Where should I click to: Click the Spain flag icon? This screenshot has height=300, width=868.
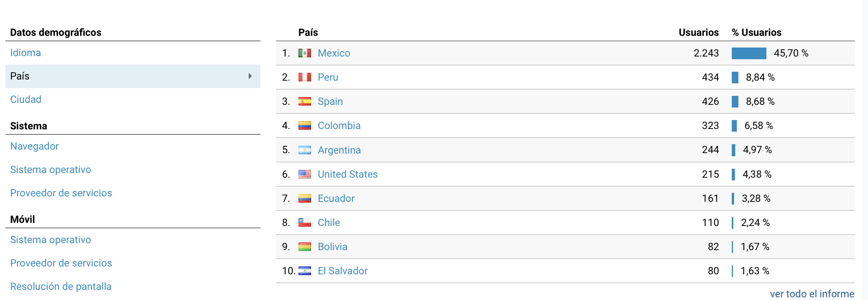point(304,101)
